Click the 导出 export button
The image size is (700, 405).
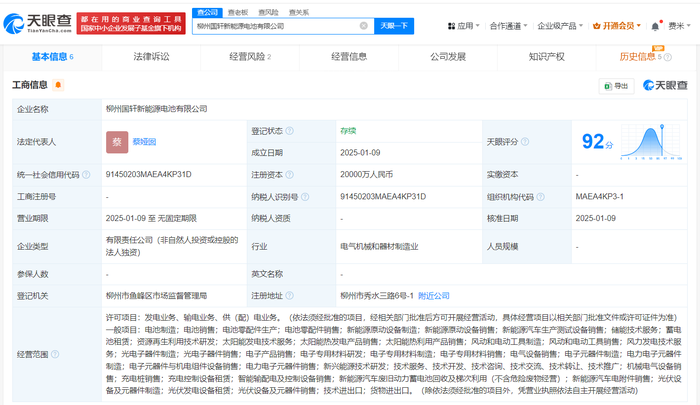[615, 86]
